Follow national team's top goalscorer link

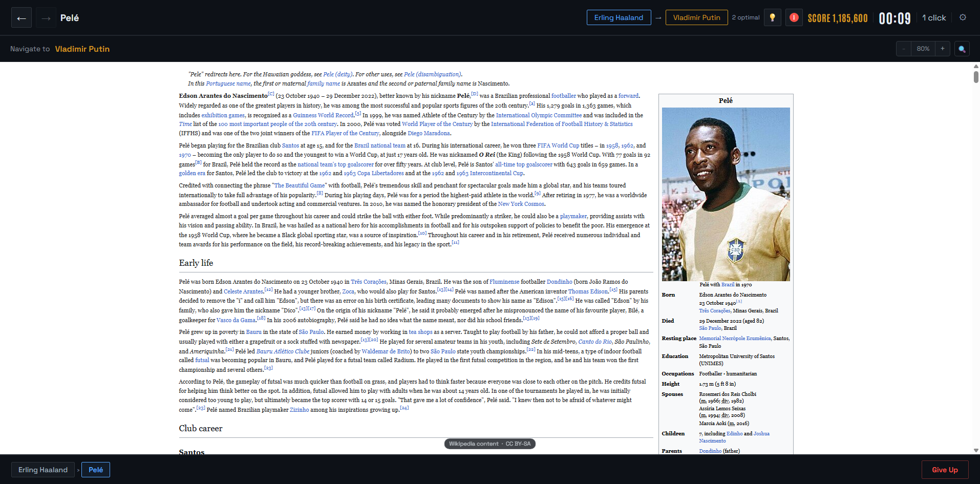[x=335, y=164]
